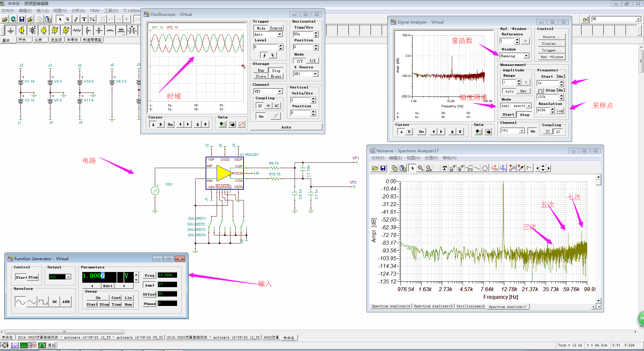Select the voltmeter component icon
Screen dimensions: 644x351
[55, 31]
